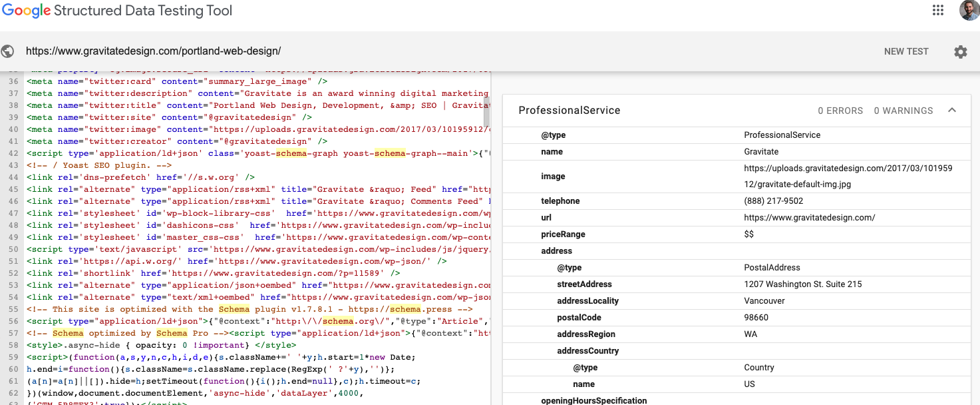980x405 pixels.
Task: Go to Google Structured Data Testing Tool home
Action: point(117,11)
